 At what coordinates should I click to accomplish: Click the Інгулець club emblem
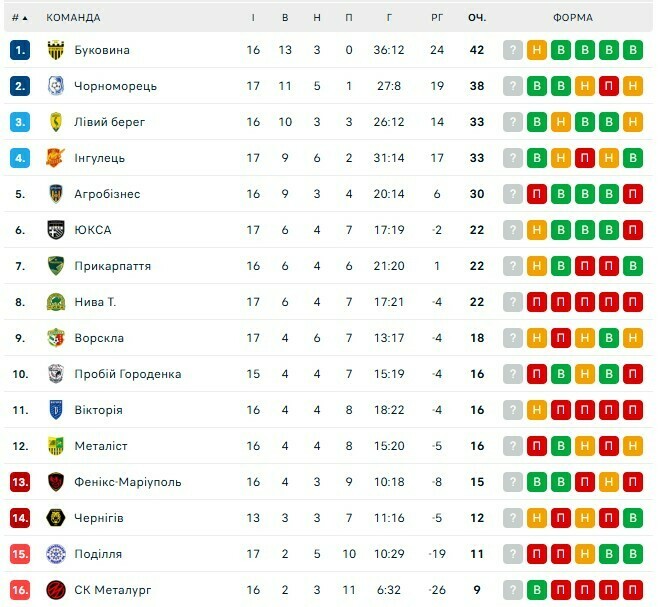56,158
